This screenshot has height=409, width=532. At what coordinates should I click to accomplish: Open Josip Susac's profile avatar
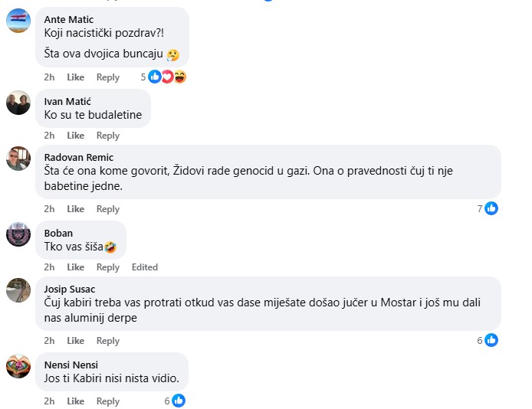[x=18, y=290]
